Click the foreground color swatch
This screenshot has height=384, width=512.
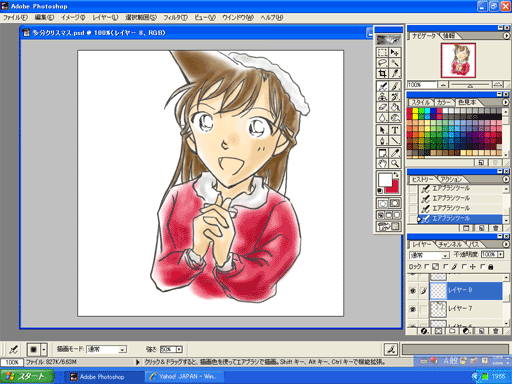(385, 180)
